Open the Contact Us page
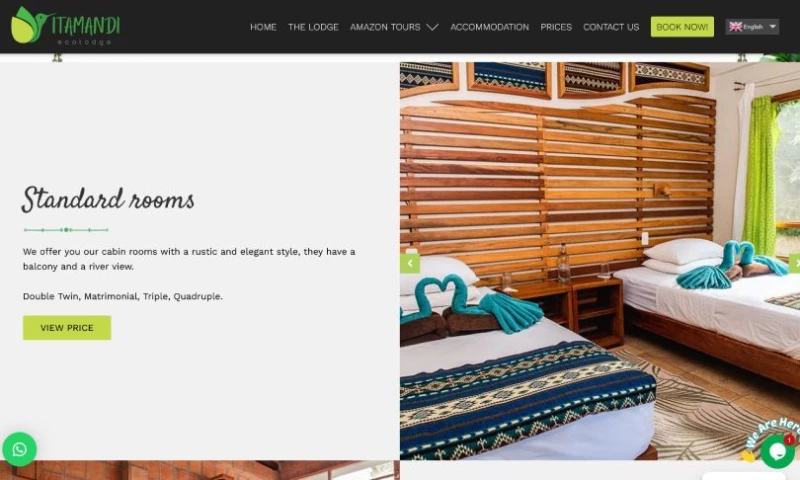 click(x=611, y=27)
